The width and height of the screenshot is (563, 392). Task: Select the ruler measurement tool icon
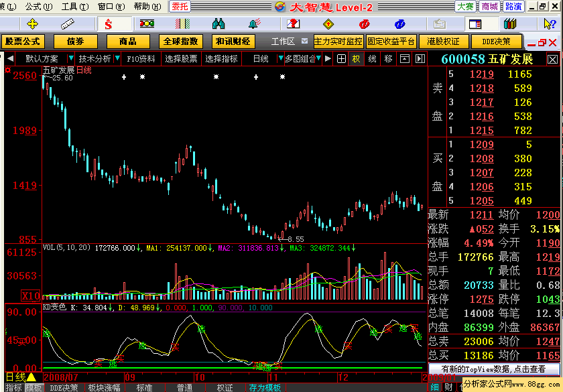point(68,24)
